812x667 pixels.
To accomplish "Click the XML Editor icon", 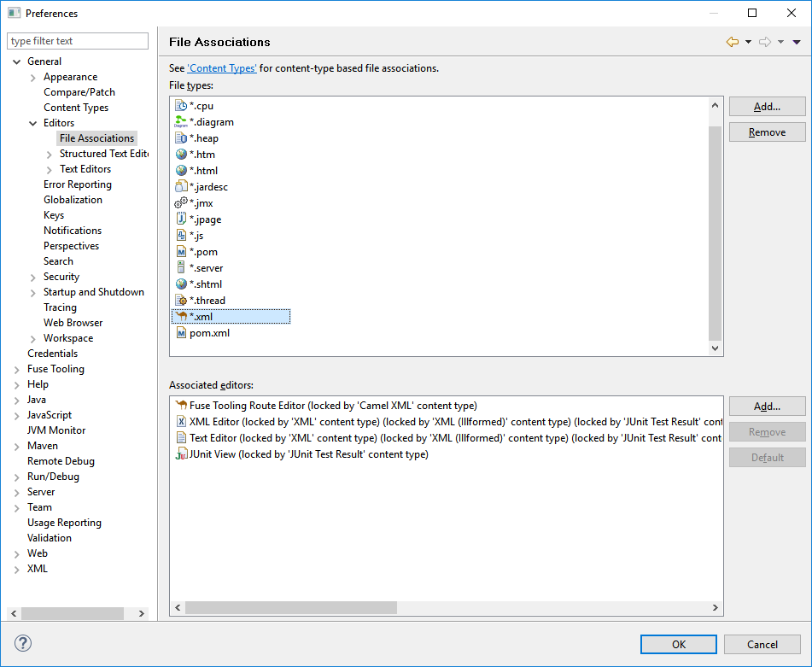I will click(x=181, y=422).
